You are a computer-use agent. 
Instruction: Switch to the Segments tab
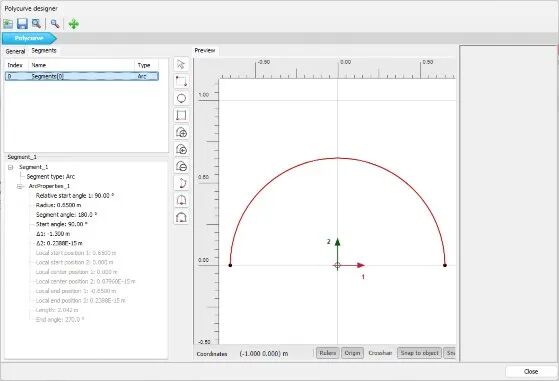tap(44, 51)
